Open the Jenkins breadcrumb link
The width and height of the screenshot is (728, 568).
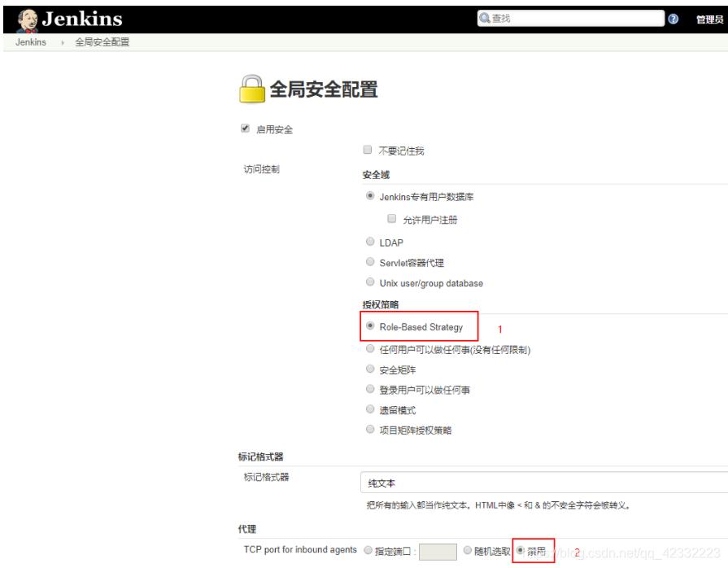coord(31,42)
